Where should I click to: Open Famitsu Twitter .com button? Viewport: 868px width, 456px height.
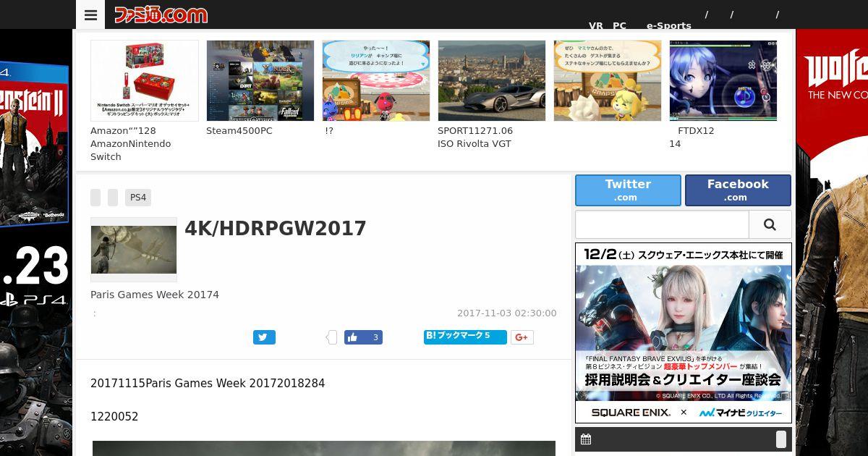(628, 190)
